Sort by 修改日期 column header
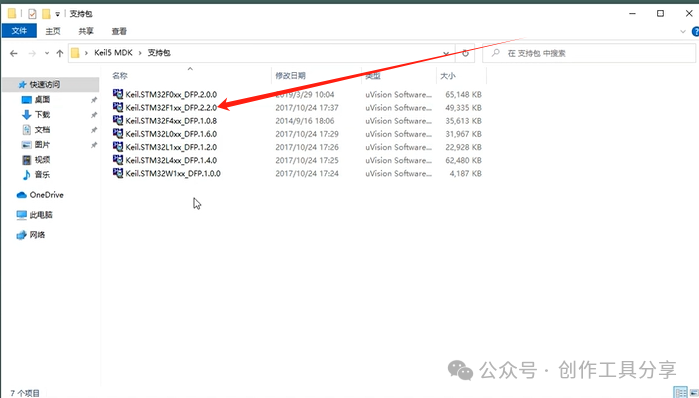Image resolution: width=699 pixels, height=398 pixels. [x=290, y=76]
